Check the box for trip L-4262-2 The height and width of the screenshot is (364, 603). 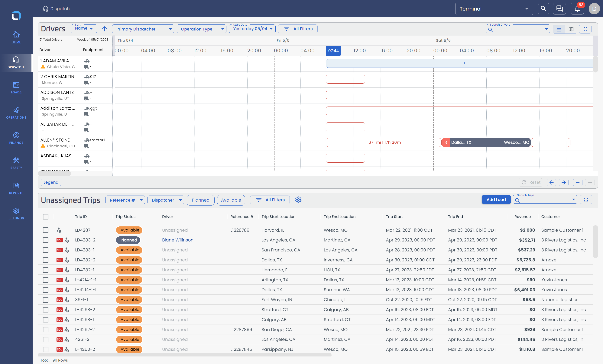point(46,330)
